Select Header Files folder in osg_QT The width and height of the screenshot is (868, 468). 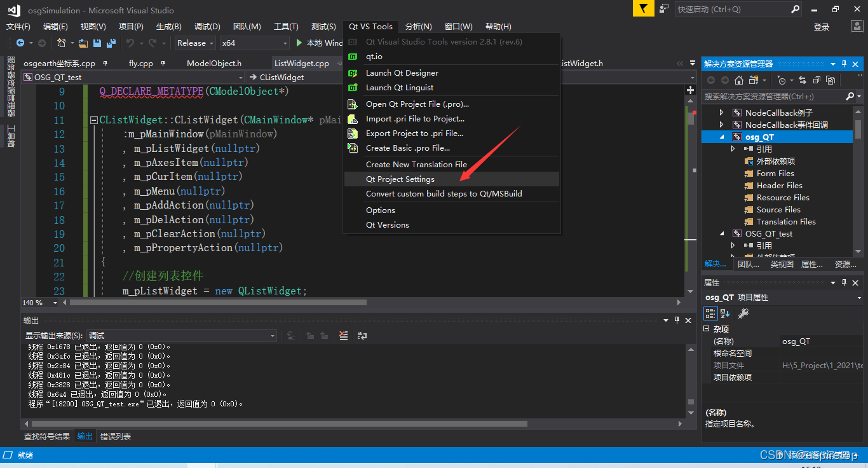779,185
